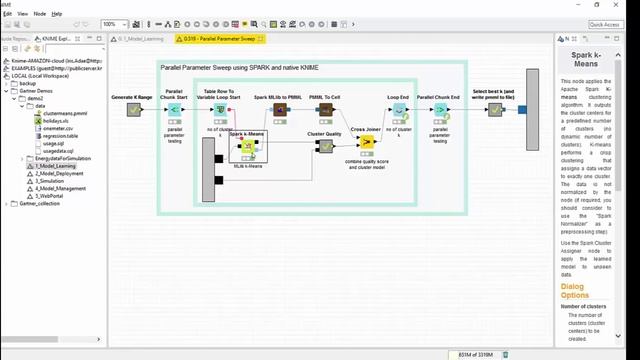This screenshot has height=360, width=640.
Task: Select the Loop End node
Action: (399, 109)
